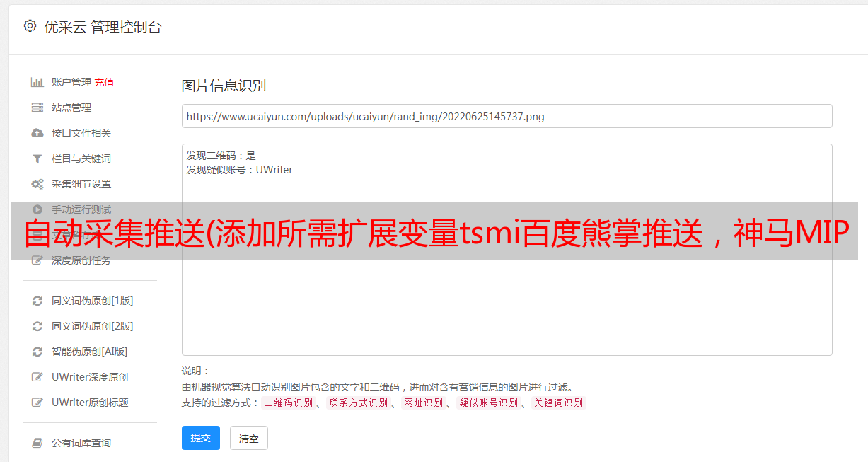Screen dimensions: 868x462
Task: Click the refresh icon for 同义词伪原创[2版]
Action: click(37, 326)
